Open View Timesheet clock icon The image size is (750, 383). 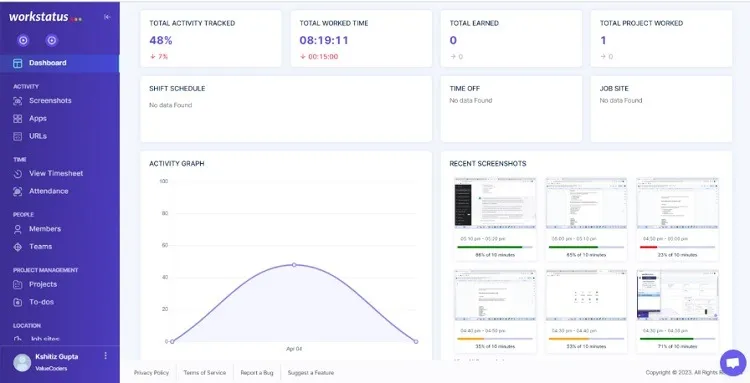click(18, 174)
